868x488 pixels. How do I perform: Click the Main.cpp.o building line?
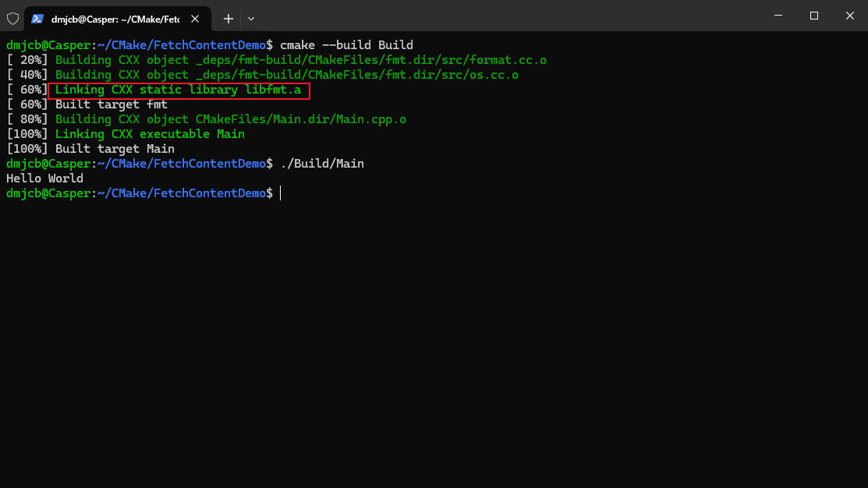(x=206, y=119)
